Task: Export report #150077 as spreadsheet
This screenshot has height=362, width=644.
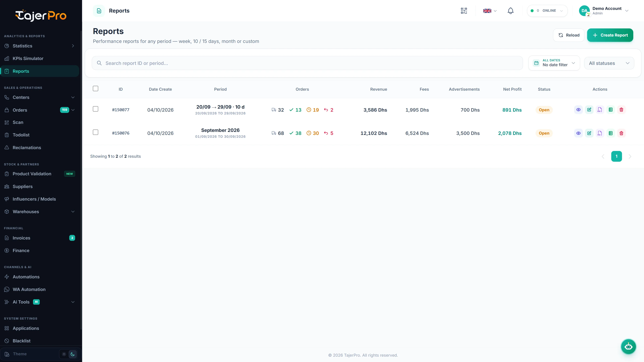Action: pyautogui.click(x=610, y=110)
